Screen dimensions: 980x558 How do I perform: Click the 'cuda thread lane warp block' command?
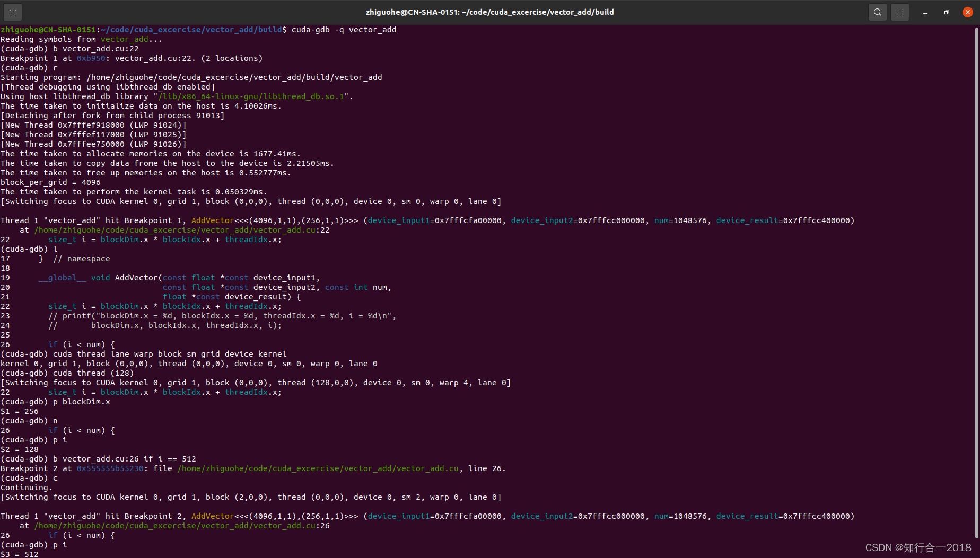click(x=170, y=354)
